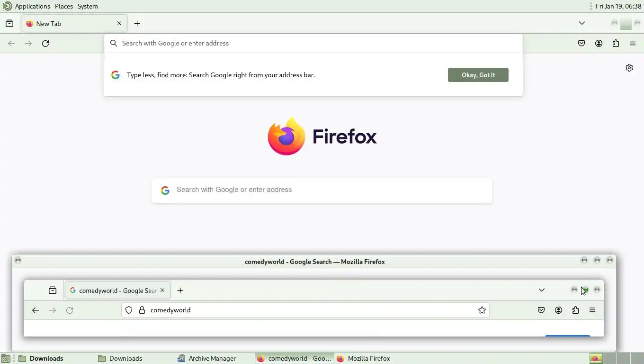Open the account icon in the top window's toolbar
The image size is (644, 364).
pos(599,43)
